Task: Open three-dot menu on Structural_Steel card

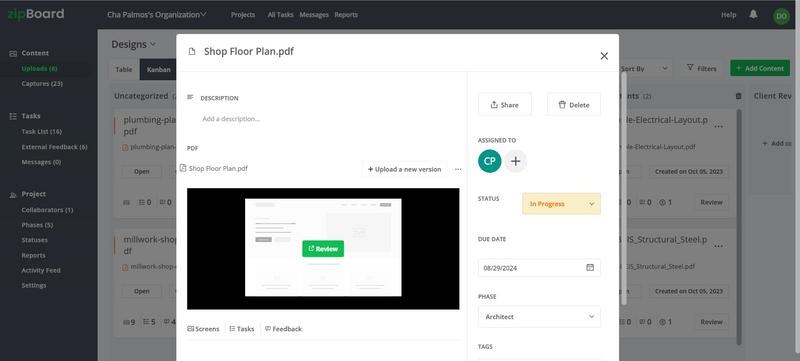Action: (718, 246)
